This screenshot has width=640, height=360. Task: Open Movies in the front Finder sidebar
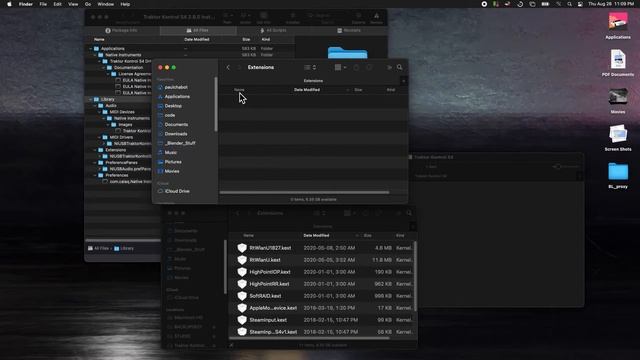[172, 171]
